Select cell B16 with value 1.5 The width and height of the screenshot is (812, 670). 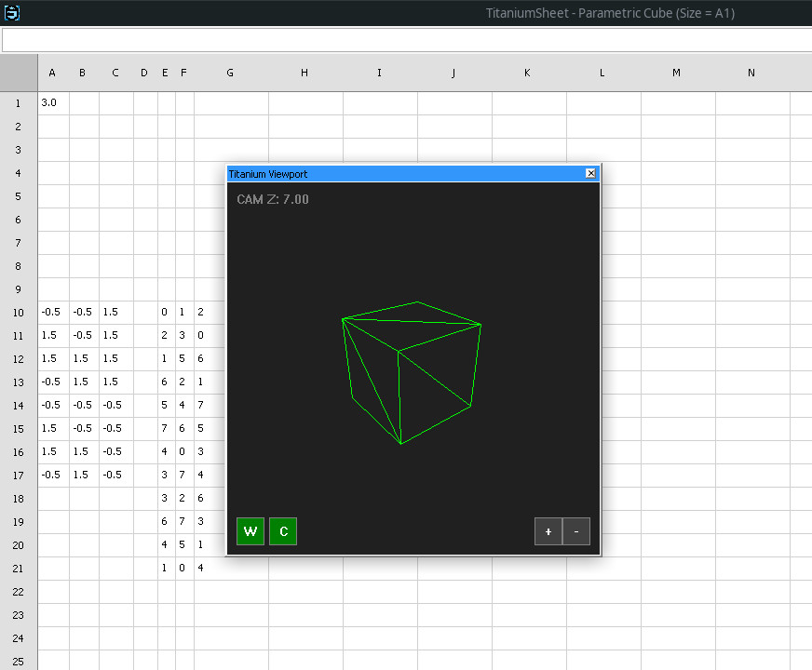click(x=84, y=451)
